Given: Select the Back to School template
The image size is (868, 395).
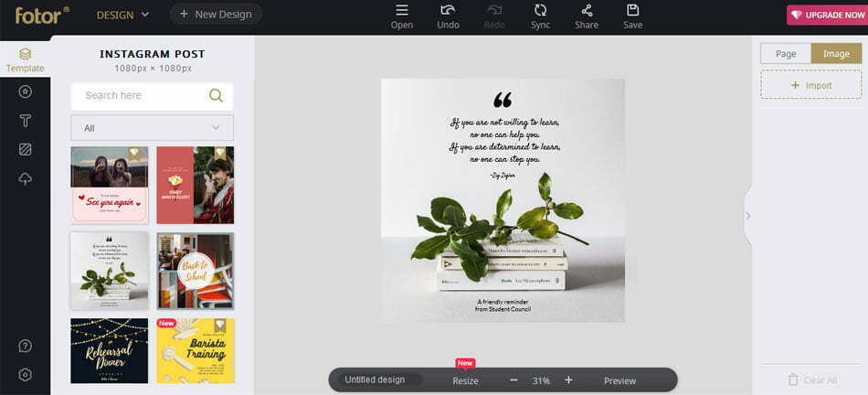Looking at the screenshot, I should [196, 271].
